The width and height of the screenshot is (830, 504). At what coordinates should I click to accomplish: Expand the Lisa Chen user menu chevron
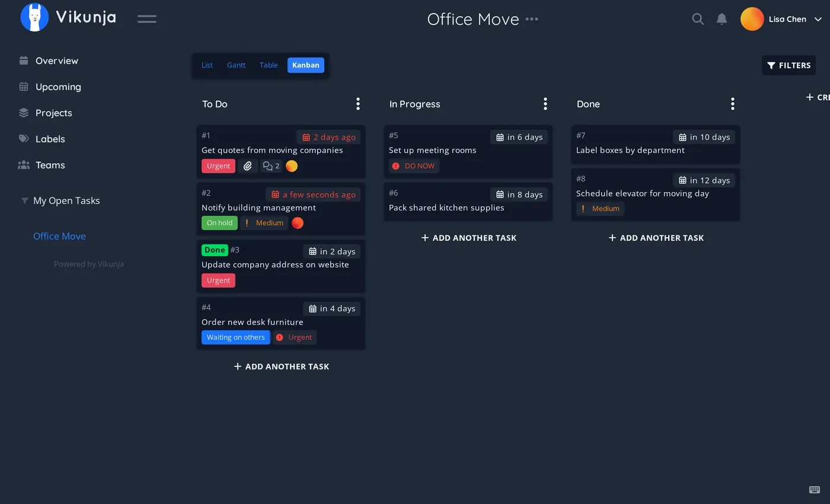(x=818, y=19)
